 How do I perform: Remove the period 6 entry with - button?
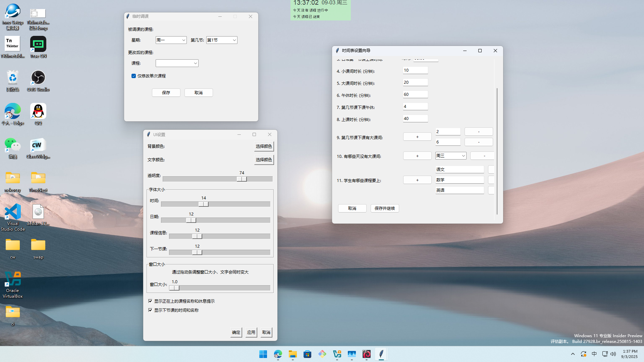pos(479,142)
